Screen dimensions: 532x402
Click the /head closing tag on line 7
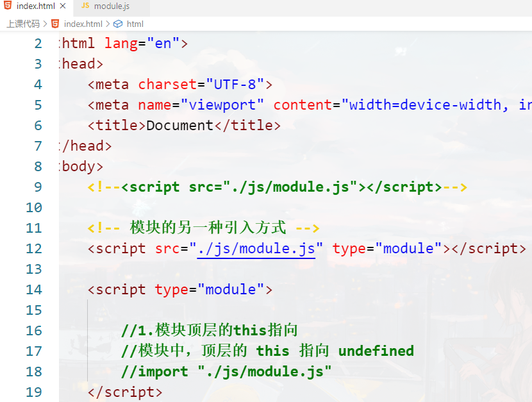click(x=85, y=146)
